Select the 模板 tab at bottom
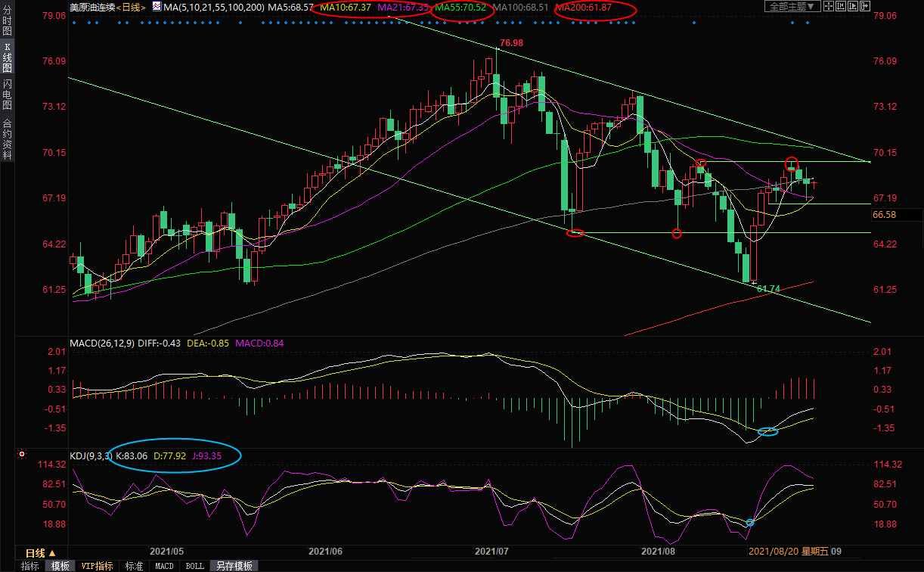Image resolution: width=924 pixels, height=572 pixels. click(60, 566)
